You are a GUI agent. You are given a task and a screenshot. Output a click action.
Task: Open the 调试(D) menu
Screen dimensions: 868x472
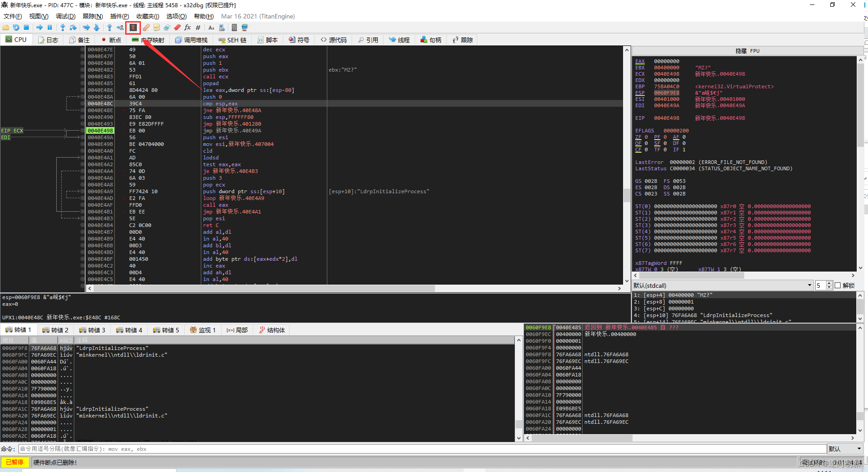66,16
